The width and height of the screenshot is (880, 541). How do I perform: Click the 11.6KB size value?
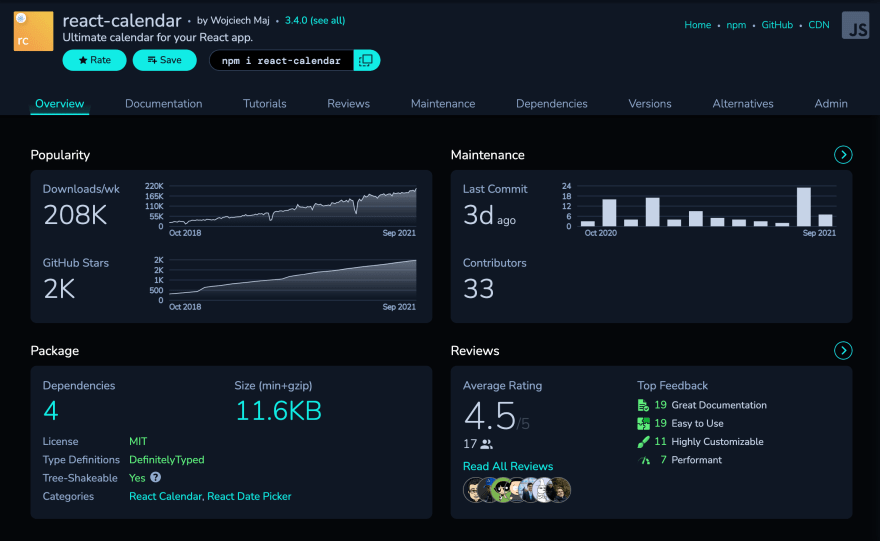(278, 411)
